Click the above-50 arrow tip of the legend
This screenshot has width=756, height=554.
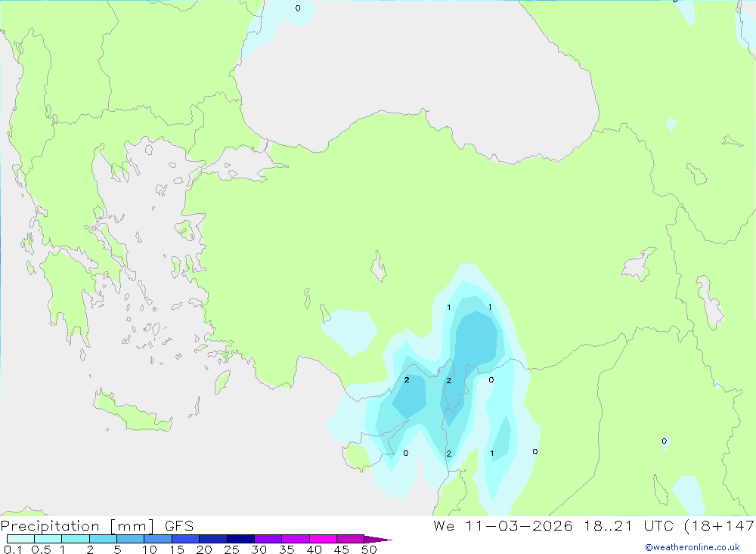click(378, 540)
